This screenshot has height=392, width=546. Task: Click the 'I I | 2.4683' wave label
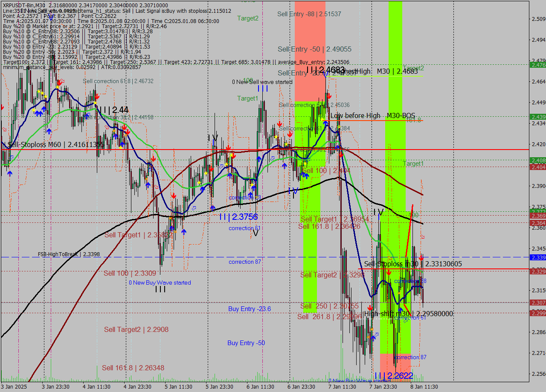325,69
